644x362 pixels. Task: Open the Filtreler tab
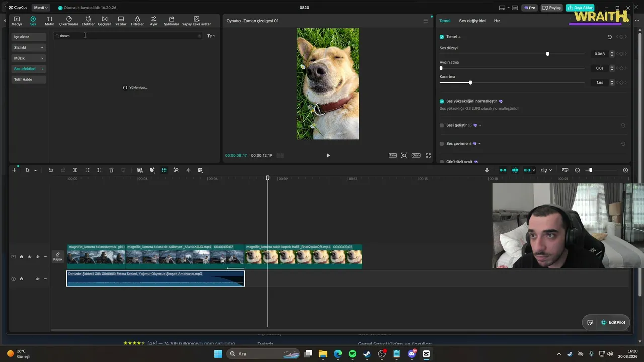[137, 21]
